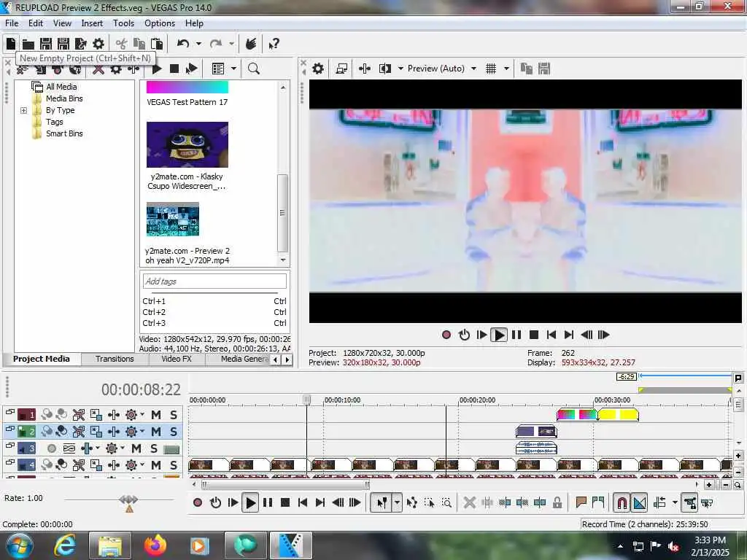Mute audio track 3 with M button
Screen dimensions: 747x560
(136, 448)
